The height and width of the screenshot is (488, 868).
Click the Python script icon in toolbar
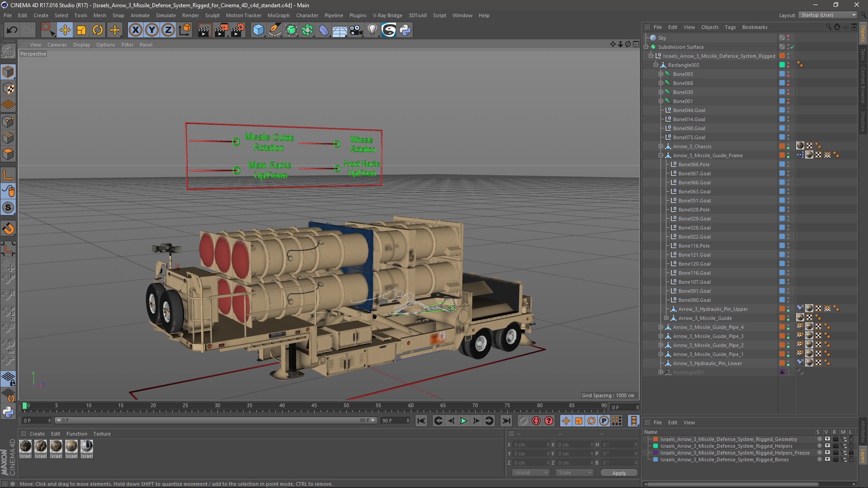pos(405,30)
